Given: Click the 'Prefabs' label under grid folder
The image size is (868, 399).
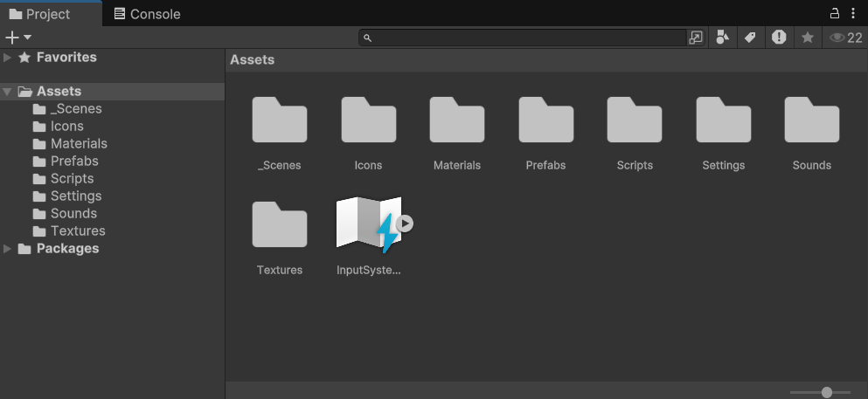Looking at the screenshot, I should [x=545, y=165].
